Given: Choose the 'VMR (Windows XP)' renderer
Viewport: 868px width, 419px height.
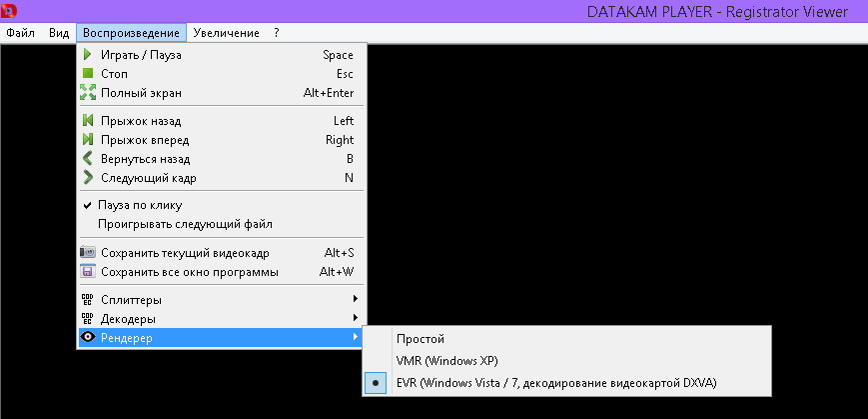Looking at the screenshot, I should tap(446, 360).
